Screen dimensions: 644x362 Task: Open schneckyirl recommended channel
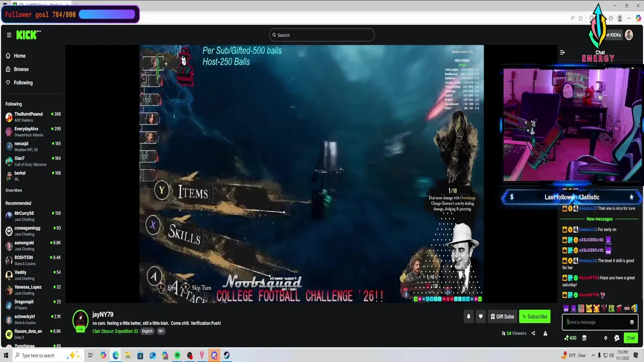click(x=33, y=319)
